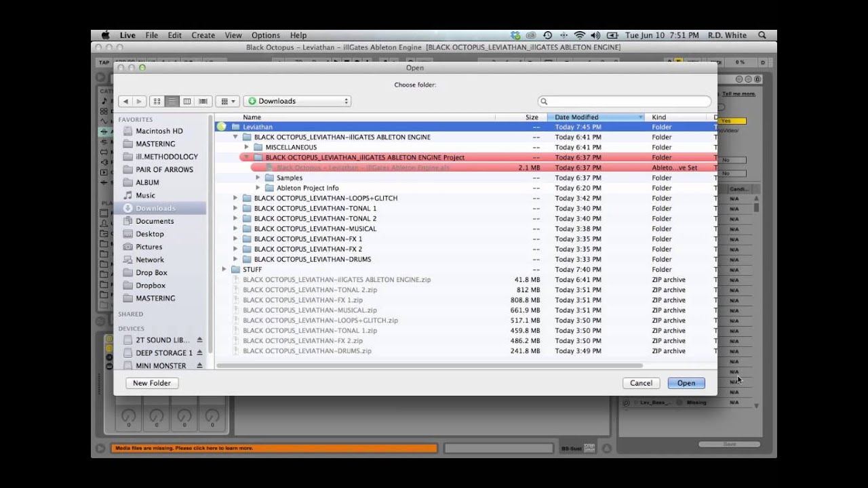Expand the LEVIATHAN-MUSICAL folder
This screenshot has width=868, height=488.
(235, 228)
